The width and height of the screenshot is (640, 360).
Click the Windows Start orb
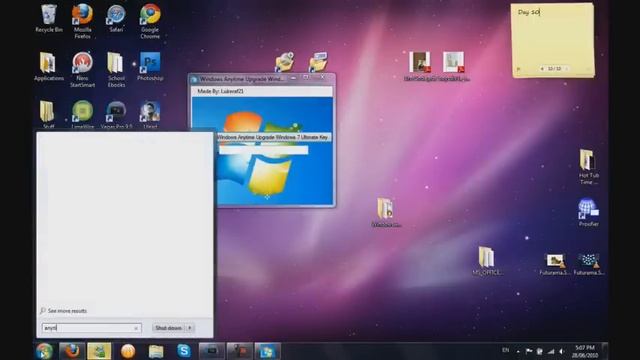[44, 351]
